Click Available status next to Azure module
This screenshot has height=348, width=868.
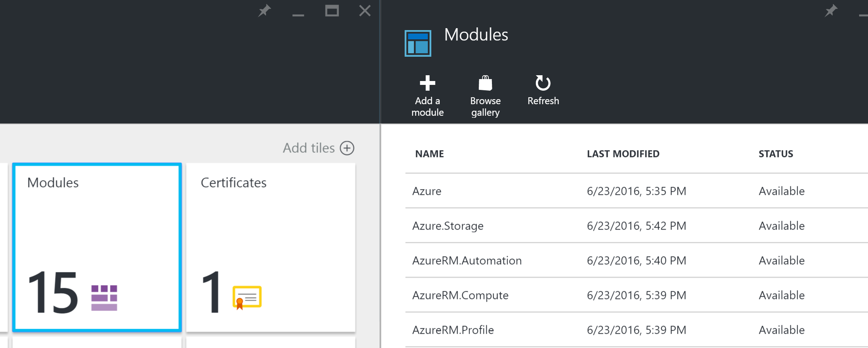pyautogui.click(x=781, y=191)
